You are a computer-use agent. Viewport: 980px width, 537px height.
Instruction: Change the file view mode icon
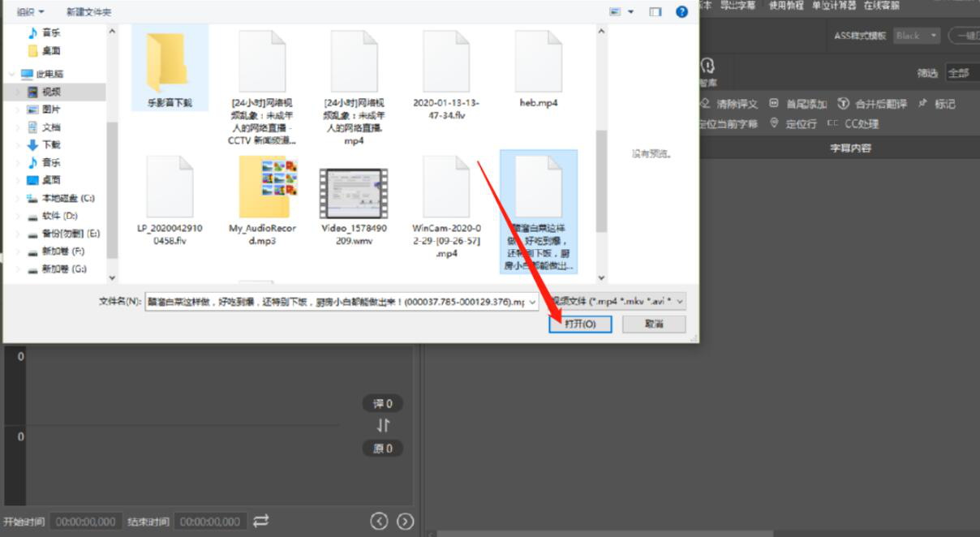tap(615, 11)
